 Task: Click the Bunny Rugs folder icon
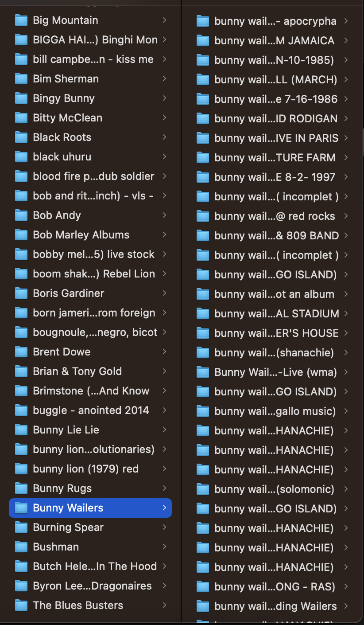click(x=21, y=488)
